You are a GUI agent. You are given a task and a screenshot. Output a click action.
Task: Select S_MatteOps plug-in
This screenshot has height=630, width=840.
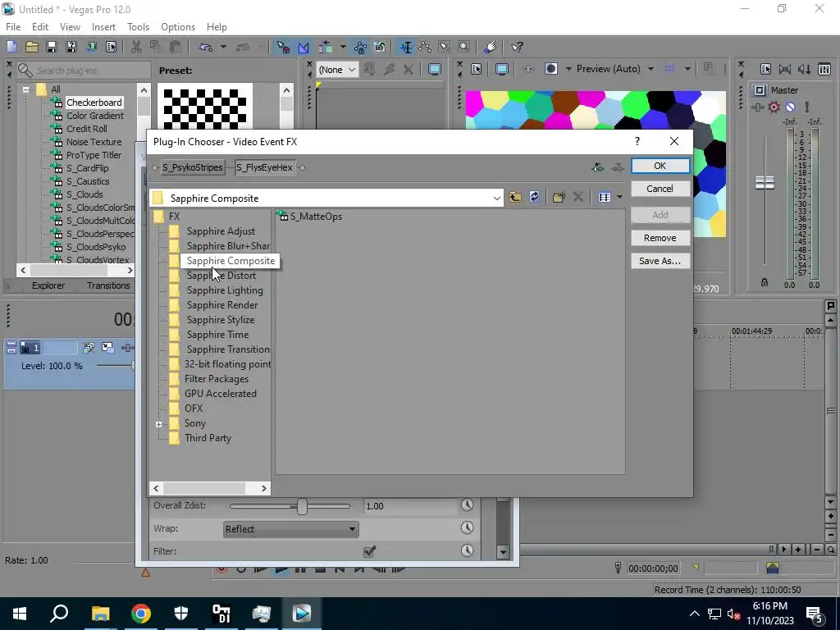tap(309, 217)
